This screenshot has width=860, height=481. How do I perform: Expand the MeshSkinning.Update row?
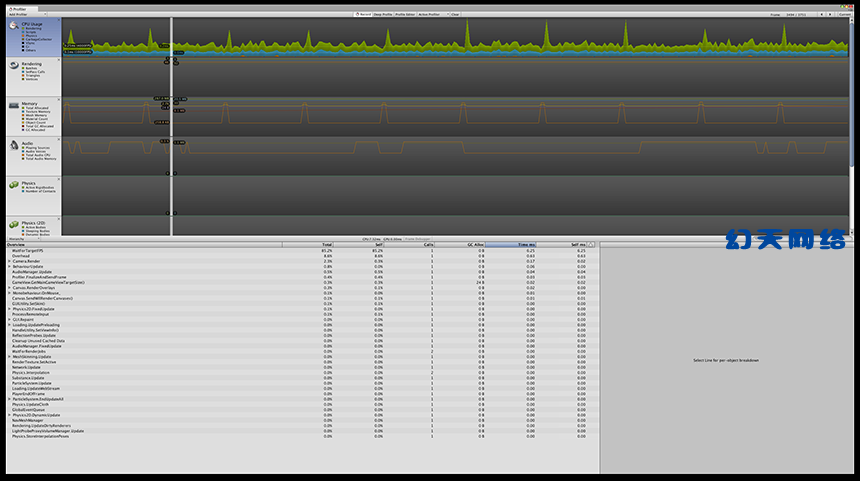pos(9,357)
